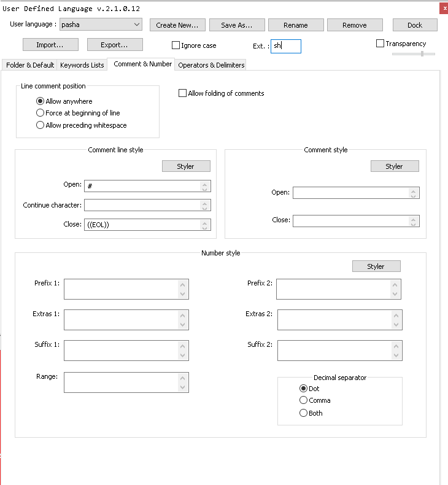The image size is (448, 485).
Task: Click the Export... button
Action: [115, 45]
